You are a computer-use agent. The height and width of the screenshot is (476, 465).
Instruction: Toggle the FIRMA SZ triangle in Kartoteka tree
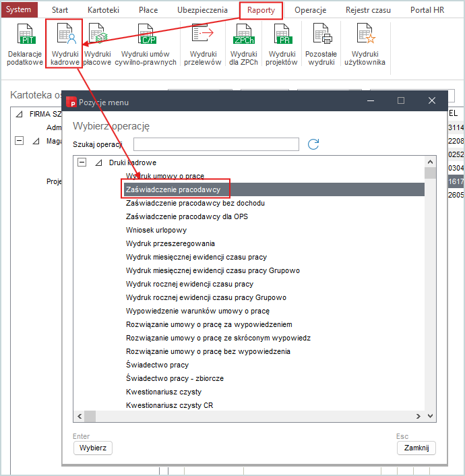pyautogui.click(x=19, y=115)
